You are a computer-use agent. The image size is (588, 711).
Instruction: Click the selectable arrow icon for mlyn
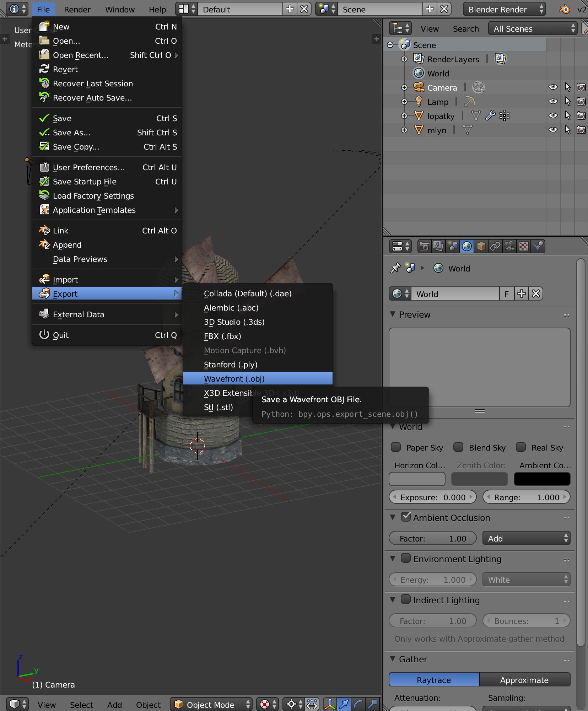(567, 130)
